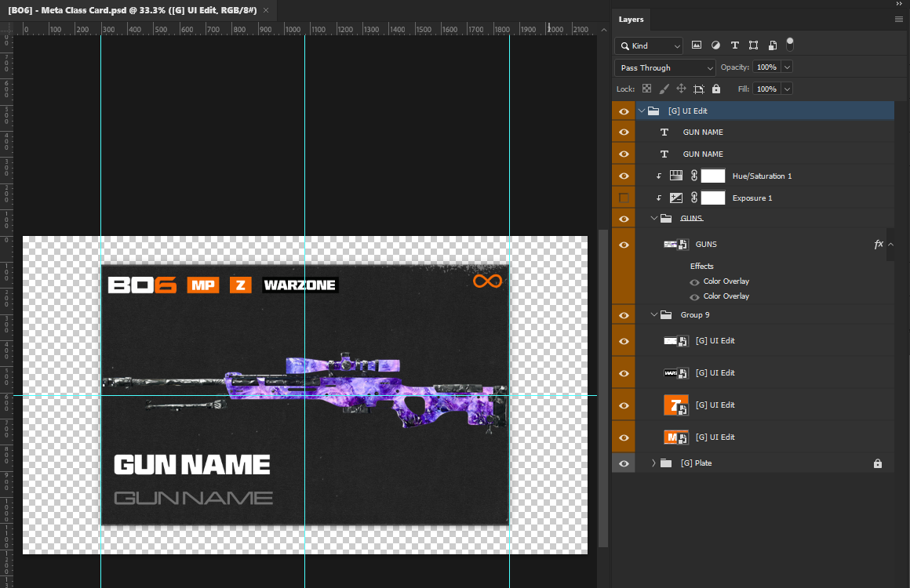Viewport: 910px width, 588px height.
Task: Show the Exposure 1 layer
Action: tap(624, 198)
